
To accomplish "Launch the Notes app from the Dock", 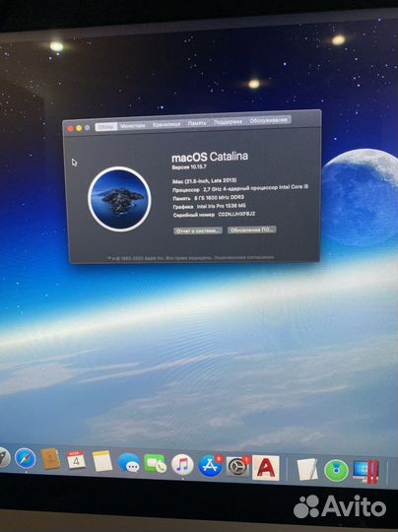I will point(102,461).
